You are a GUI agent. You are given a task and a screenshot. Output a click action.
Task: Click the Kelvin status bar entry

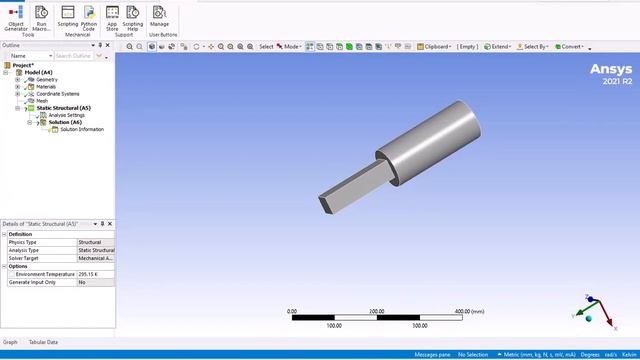point(629,355)
